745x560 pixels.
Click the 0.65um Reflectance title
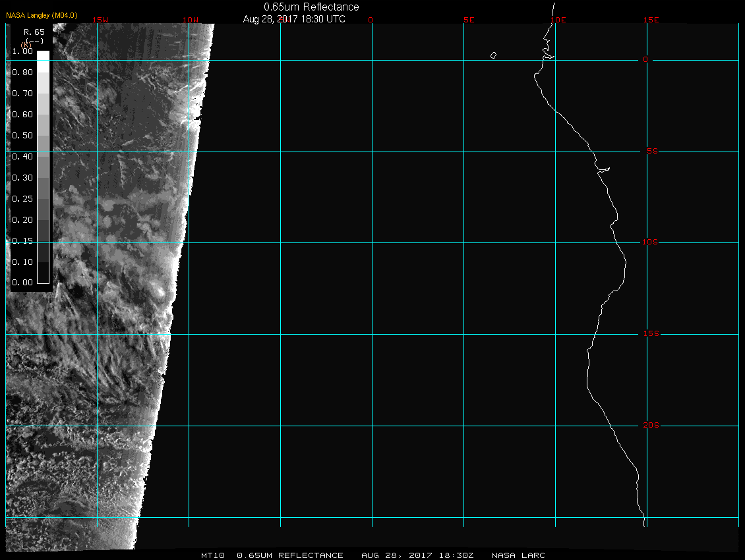(x=311, y=7)
